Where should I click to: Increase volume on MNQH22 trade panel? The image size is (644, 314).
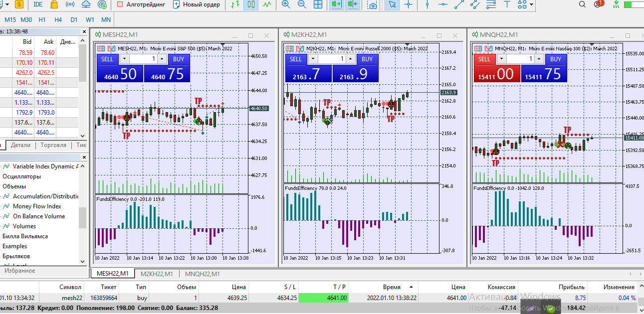tap(540, 59)
